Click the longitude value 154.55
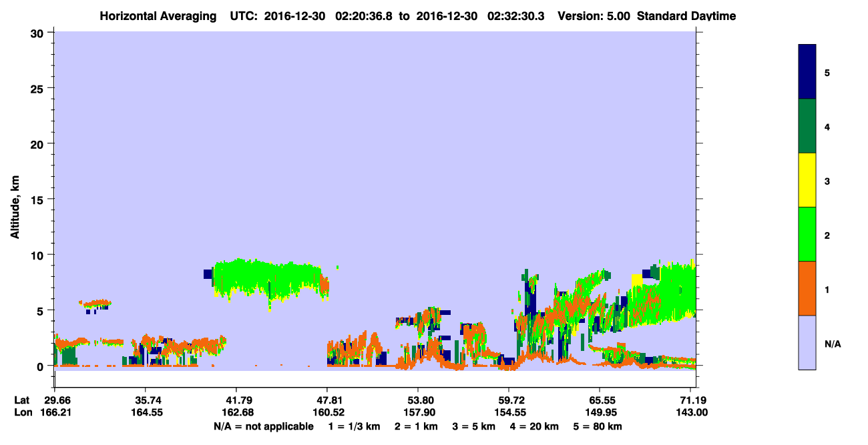The image size is (868, 445). (x=509, y=412)
